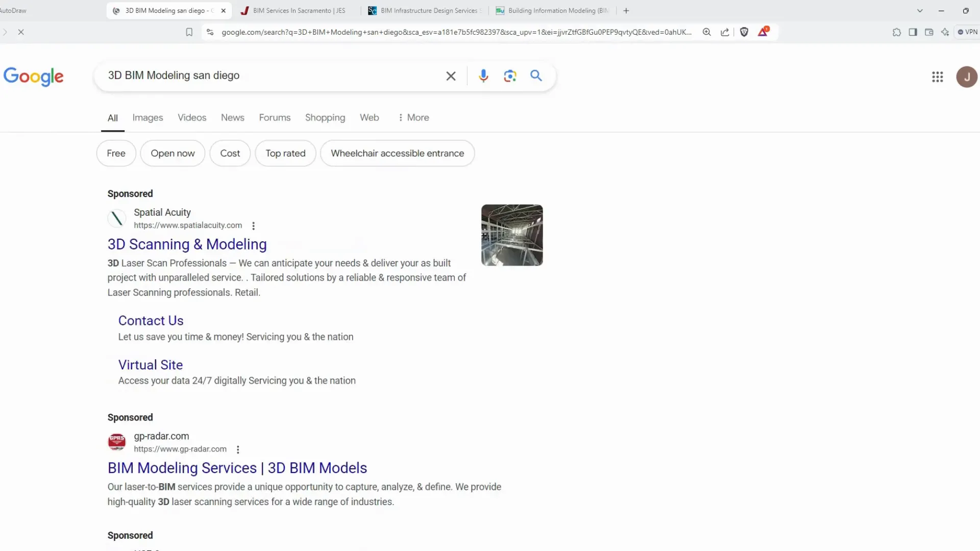
Task: Open Google Lens image search icon
Action: [x=510, y=76]
